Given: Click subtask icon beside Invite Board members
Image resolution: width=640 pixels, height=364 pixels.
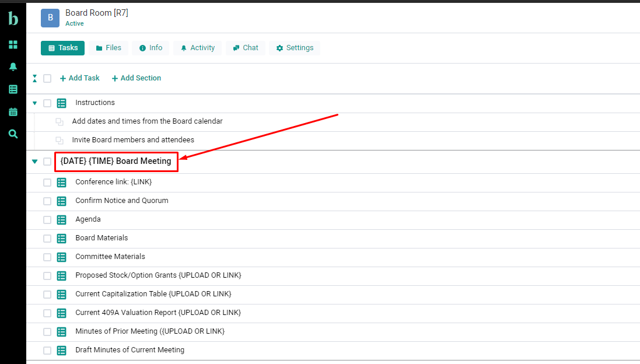Looking at the screenshot, I should [60, 141].
